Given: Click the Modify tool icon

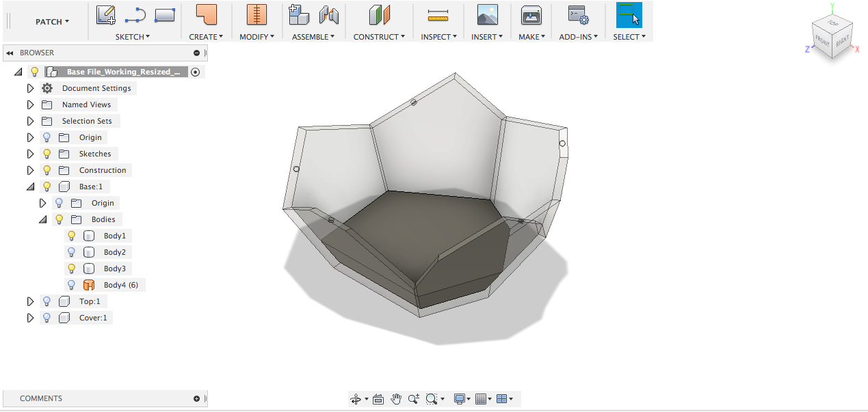Looking at the screenshot, I should pyautogui.click(x=257, y=15).
